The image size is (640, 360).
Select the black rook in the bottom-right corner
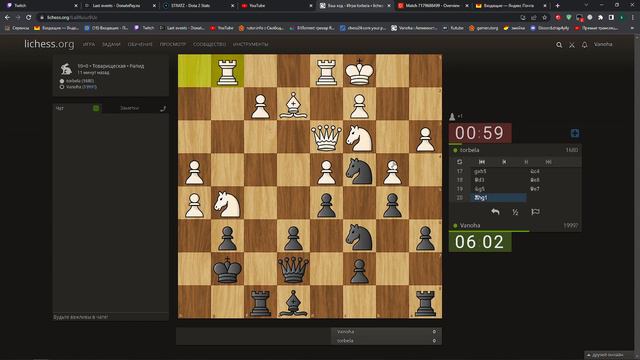click(425, 302)
